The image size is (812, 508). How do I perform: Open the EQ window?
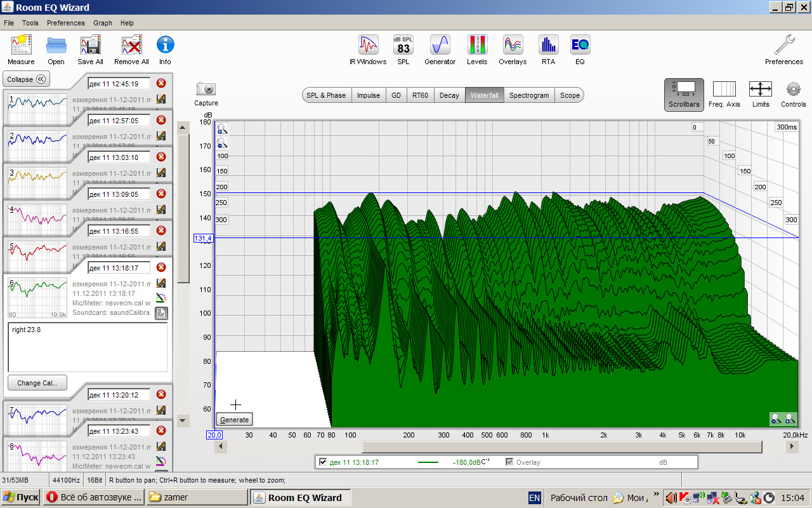[x=580, y=46]
